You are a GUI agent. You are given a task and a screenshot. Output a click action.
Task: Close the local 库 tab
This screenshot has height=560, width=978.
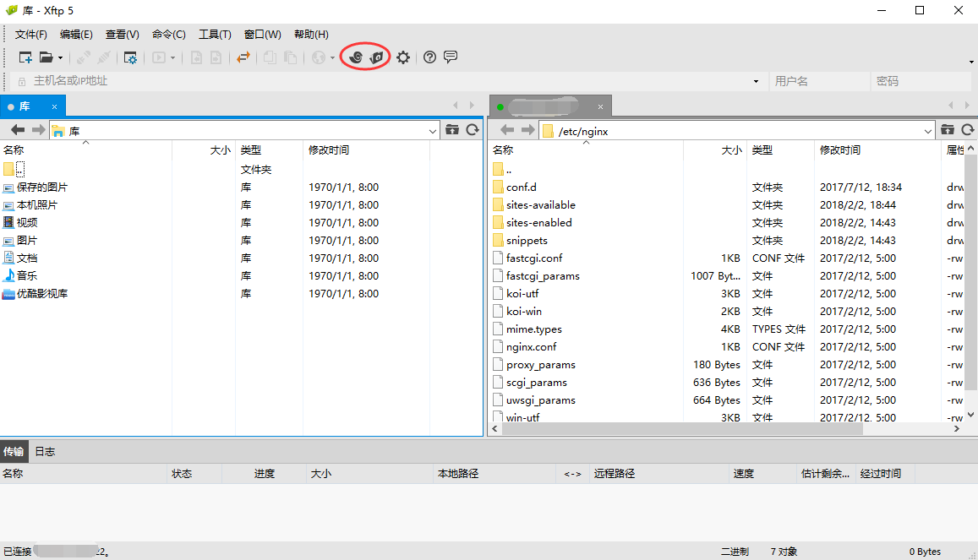[55, 106]
